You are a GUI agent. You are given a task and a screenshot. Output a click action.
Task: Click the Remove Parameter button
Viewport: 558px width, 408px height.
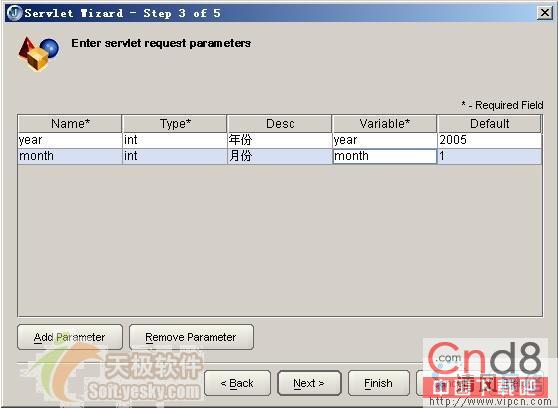coord(191,337)
